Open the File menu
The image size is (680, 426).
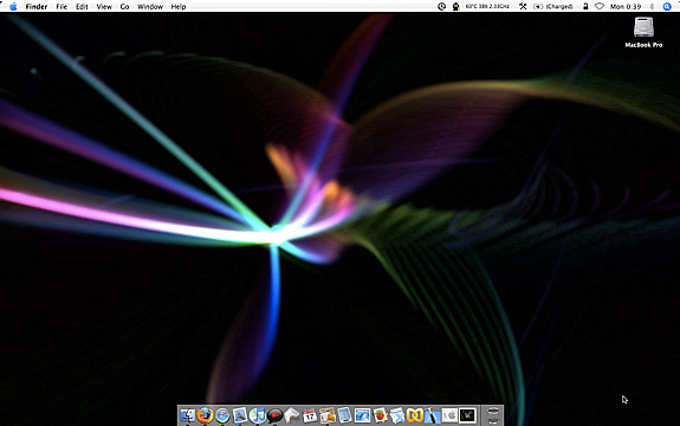[62, 7]
